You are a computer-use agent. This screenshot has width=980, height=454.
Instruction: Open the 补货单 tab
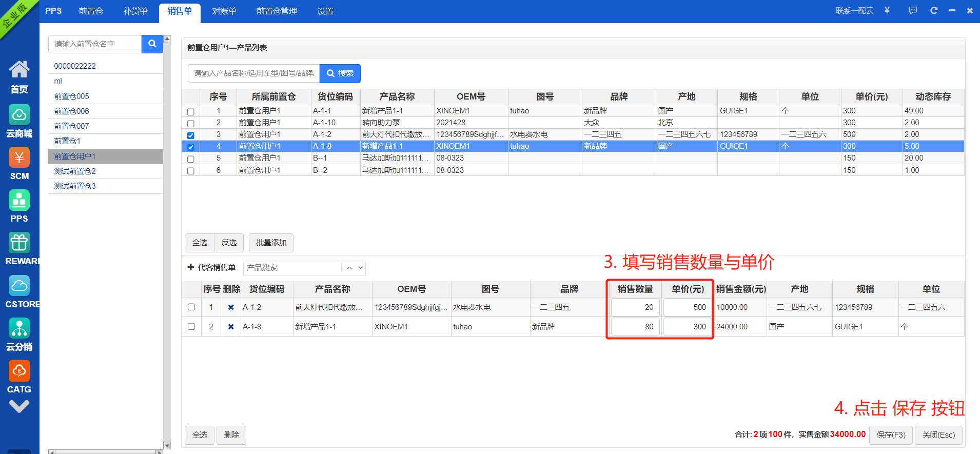[135, 11]
